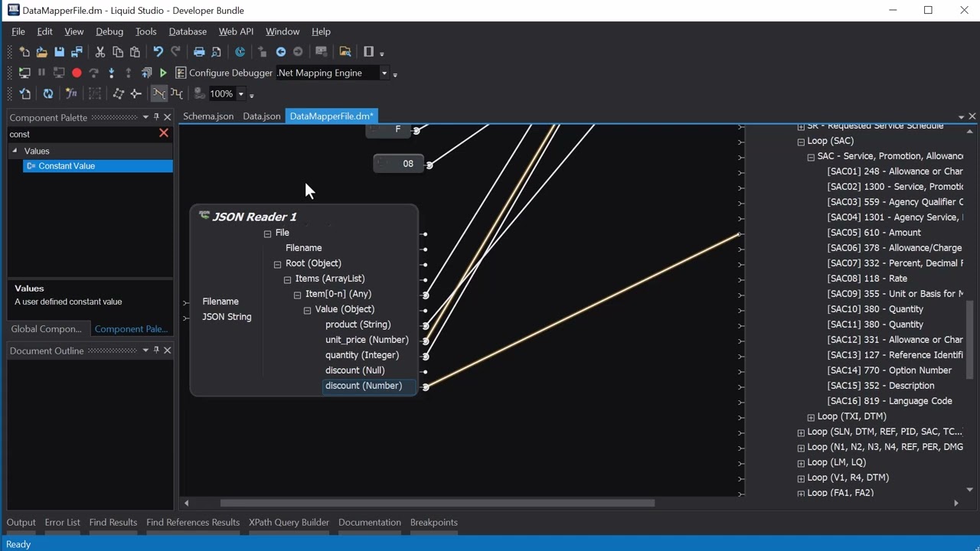Click the pause debugging icon
The width and height of the screenshot is (980, 551).
click(41, 73)
